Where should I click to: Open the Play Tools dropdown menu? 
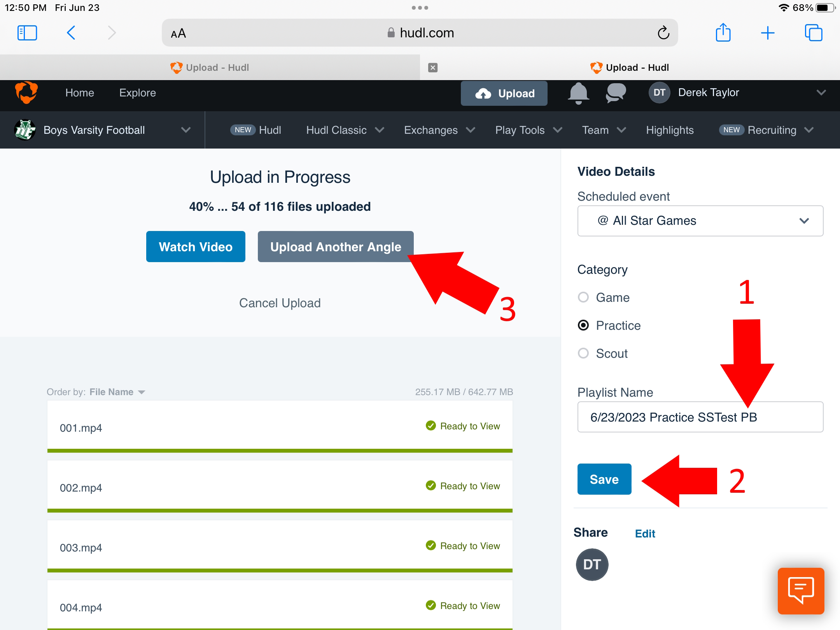click(529, 130)
